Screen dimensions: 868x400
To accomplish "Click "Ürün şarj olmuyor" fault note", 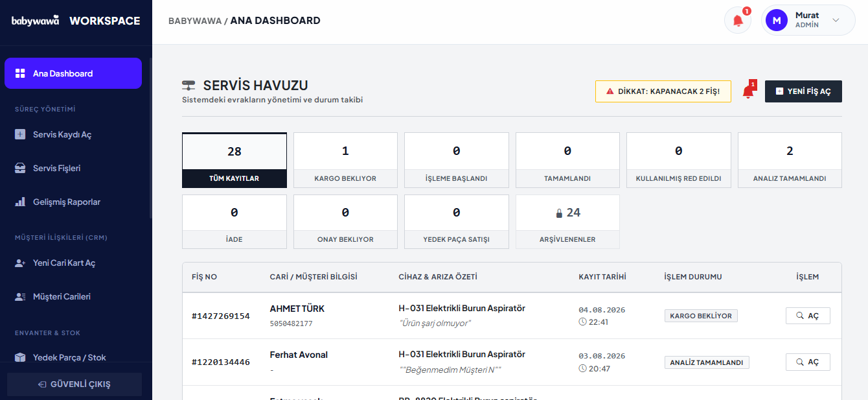I will click(x=435, y=323).
